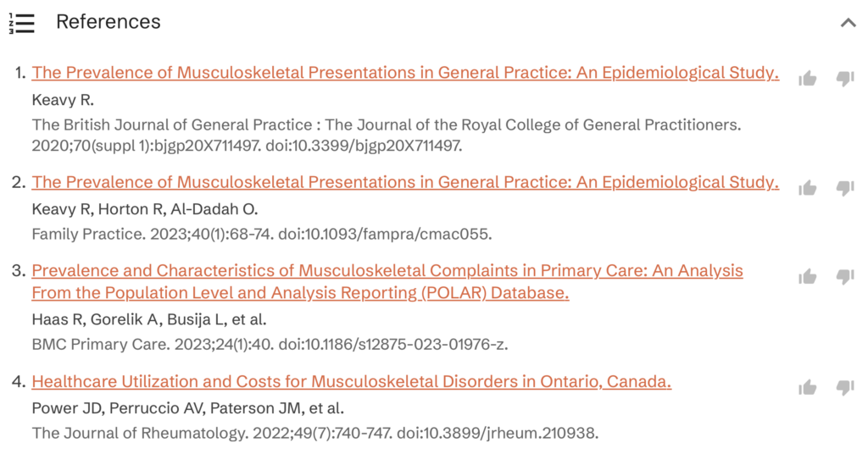The height and width of the screenshot is (465, 868).
Task: Like the Family Practice 2023 reference
Action: (x=808, y=188)
